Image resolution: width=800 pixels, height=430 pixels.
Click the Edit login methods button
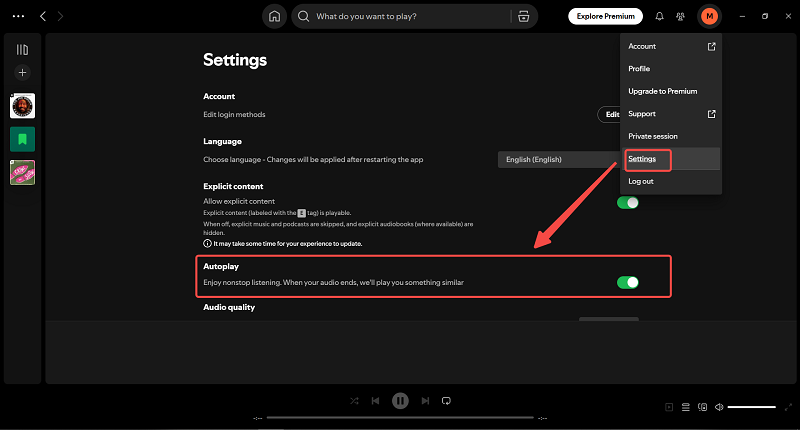(609, 114)
